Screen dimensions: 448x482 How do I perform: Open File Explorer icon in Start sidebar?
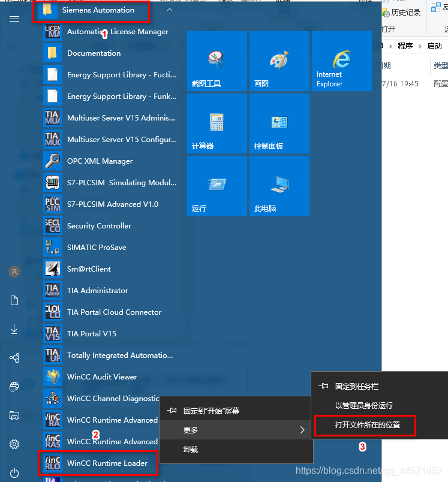pyautogui.click(x=14, y=415)
